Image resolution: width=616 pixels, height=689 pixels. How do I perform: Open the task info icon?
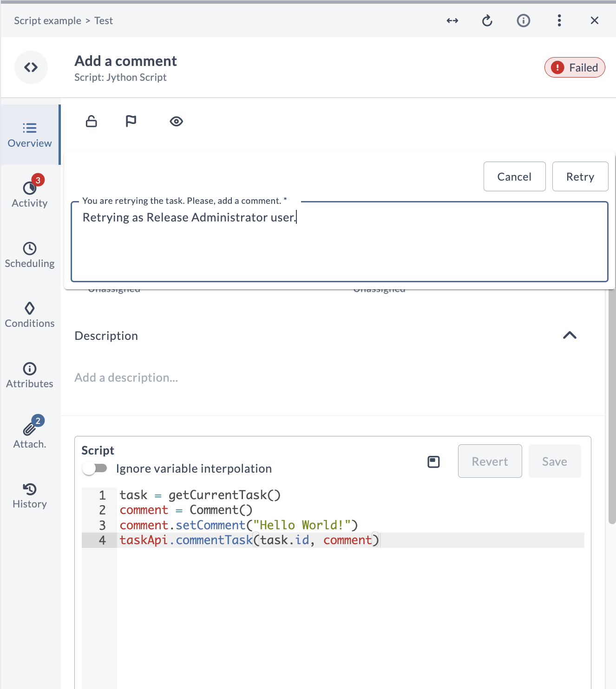(x=523, y=20)
